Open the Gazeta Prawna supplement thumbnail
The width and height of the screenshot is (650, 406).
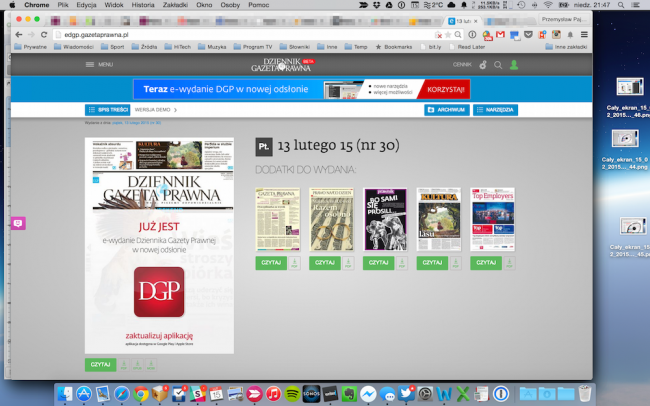click(278, 219)
